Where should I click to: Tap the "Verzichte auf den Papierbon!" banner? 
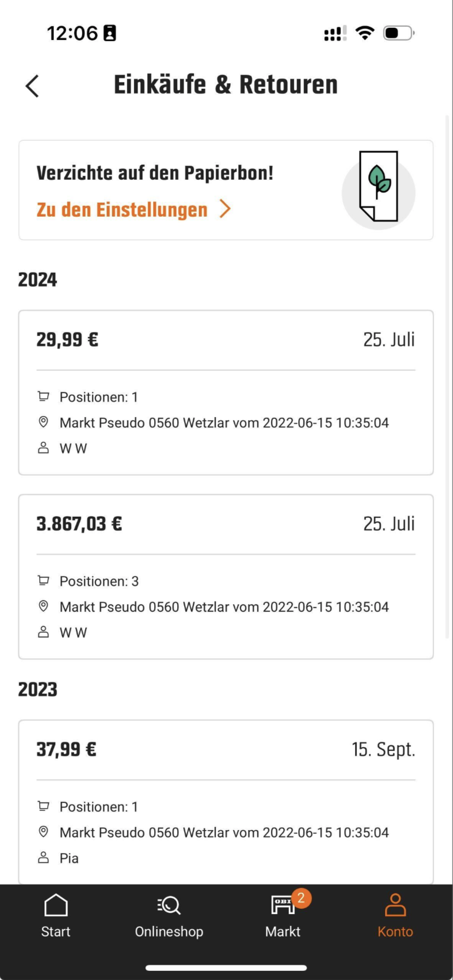pos(155,173)
